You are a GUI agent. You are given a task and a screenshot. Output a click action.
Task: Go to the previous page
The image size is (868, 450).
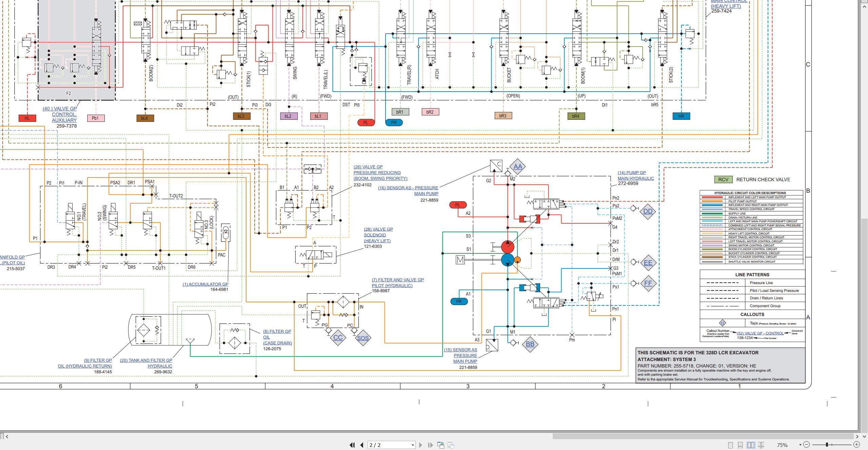point(362,445)
